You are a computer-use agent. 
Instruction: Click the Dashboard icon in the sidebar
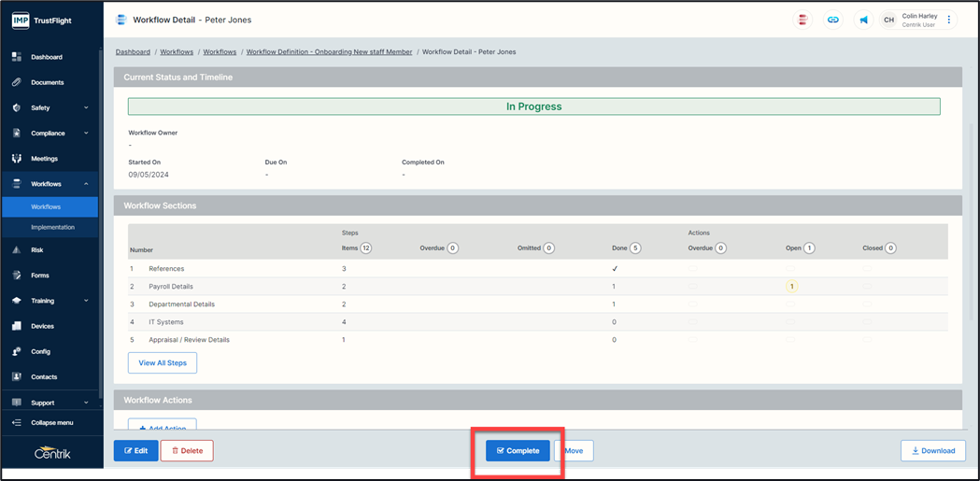pyautogui.click(x=16, y=57)
